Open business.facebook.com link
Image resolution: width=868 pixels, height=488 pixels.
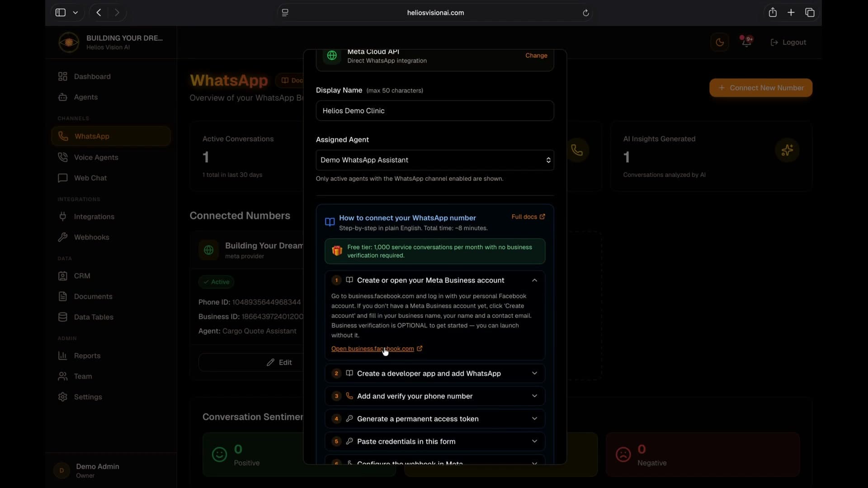pyautogui.click(x=377, y=348)
